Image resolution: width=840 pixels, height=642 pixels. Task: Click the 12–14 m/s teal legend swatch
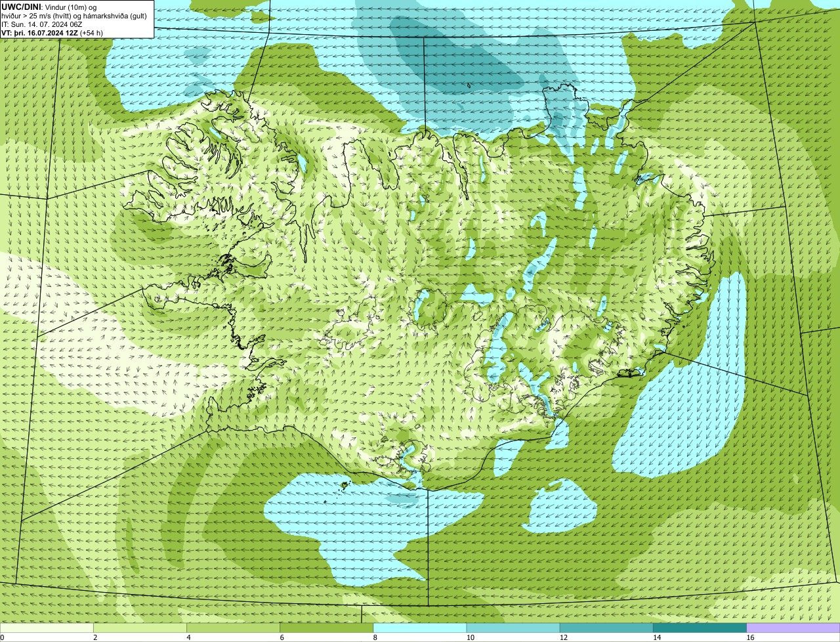(606, 628)
